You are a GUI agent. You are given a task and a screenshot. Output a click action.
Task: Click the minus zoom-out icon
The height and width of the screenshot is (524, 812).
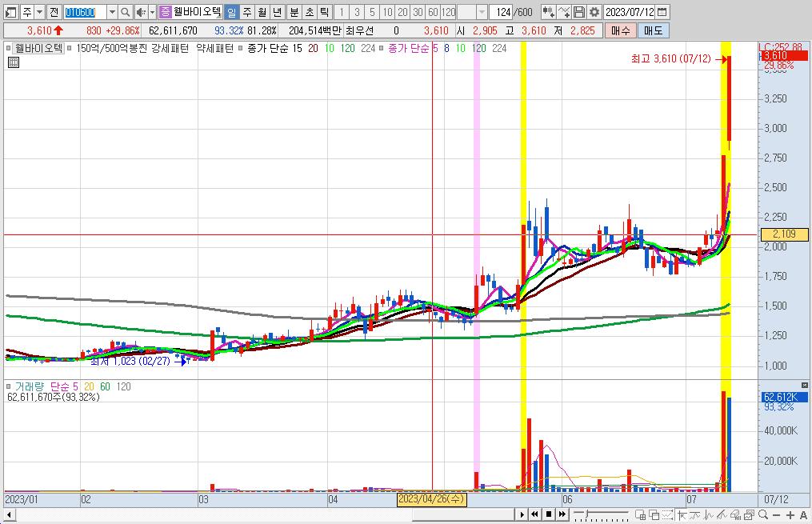pos(776,514)
